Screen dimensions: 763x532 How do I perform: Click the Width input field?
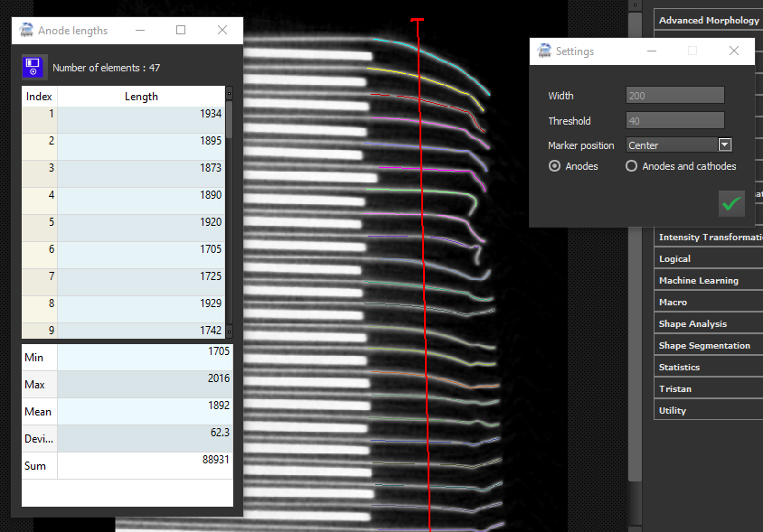pyautogui.click(x=674, y=96)
